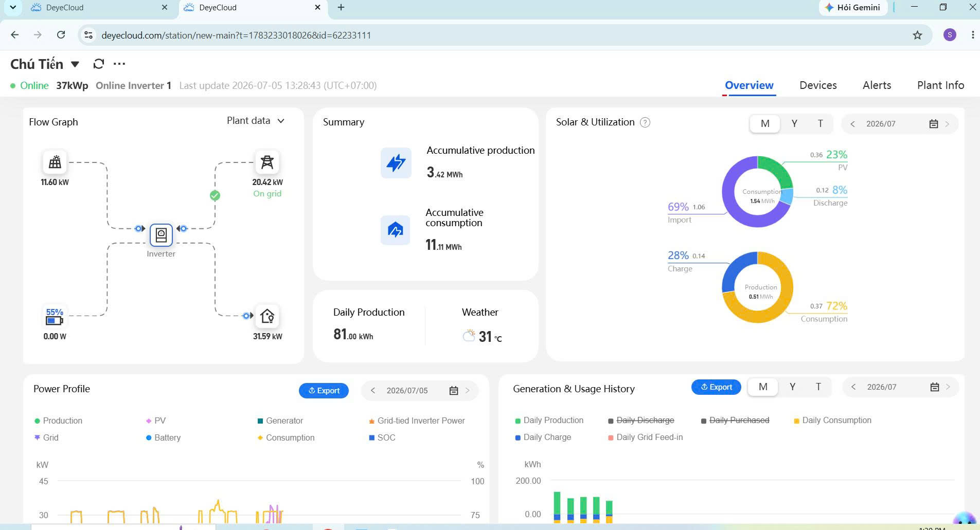The height and width of the screenshot is (530, 980).
Task: Click the Hỏi Gemini button
Action: [852, 7]
